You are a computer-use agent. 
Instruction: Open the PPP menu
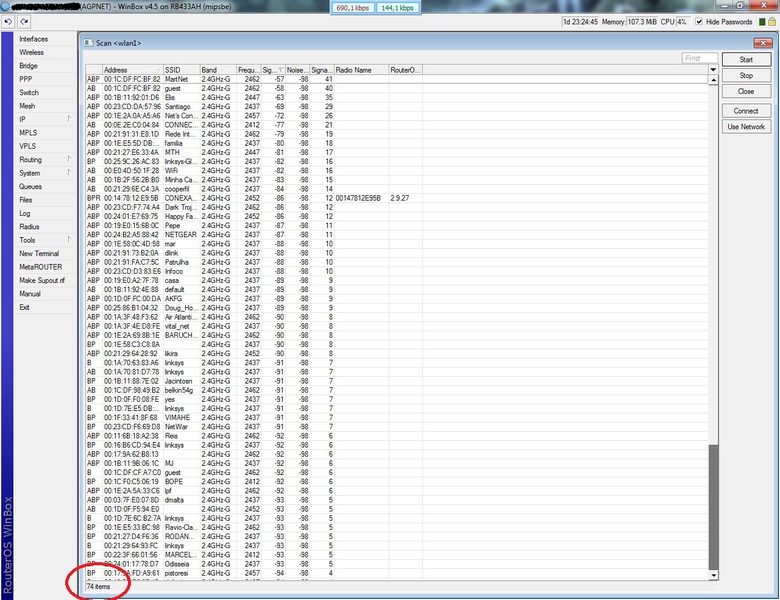25,79
